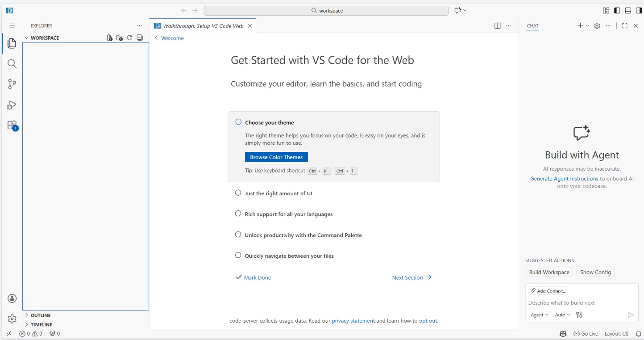This screenshot has width=644, height=340.
Task: Refresh the Explorer workspace
Action: (x=129, y=38)
